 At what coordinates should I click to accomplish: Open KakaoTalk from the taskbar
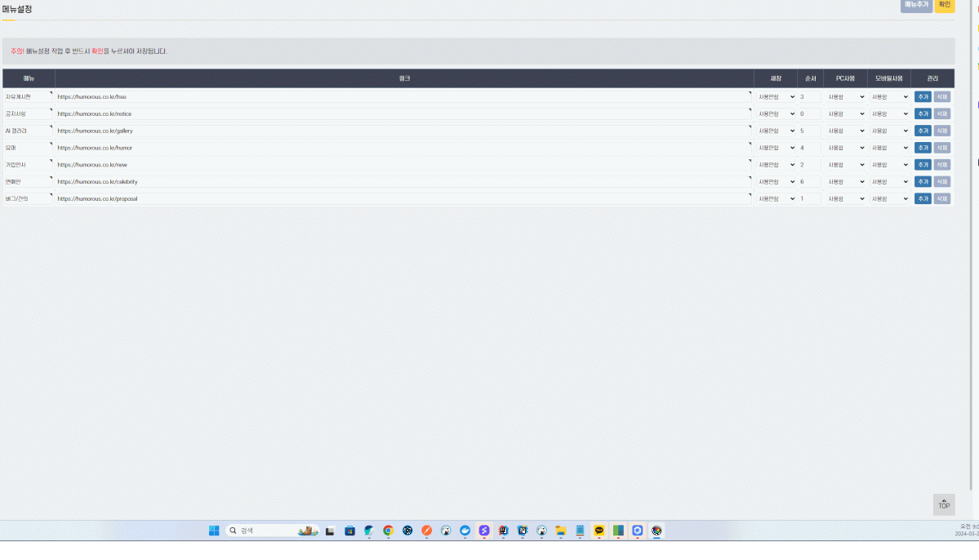click(599, 531)
